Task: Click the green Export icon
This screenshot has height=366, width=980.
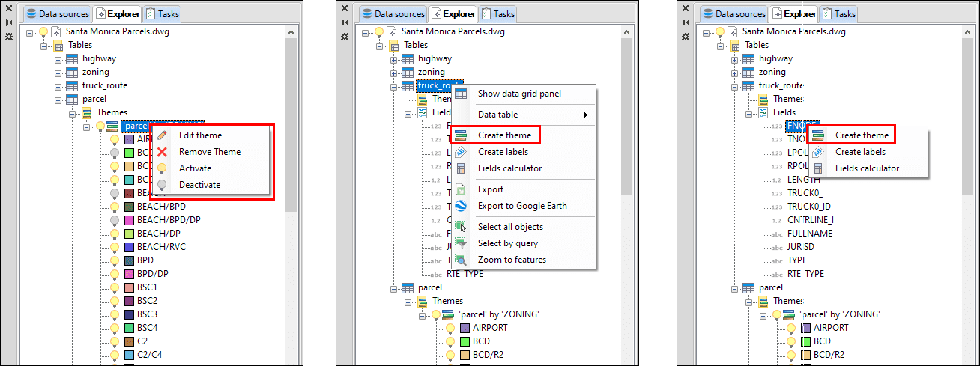Action: point(462,189)
